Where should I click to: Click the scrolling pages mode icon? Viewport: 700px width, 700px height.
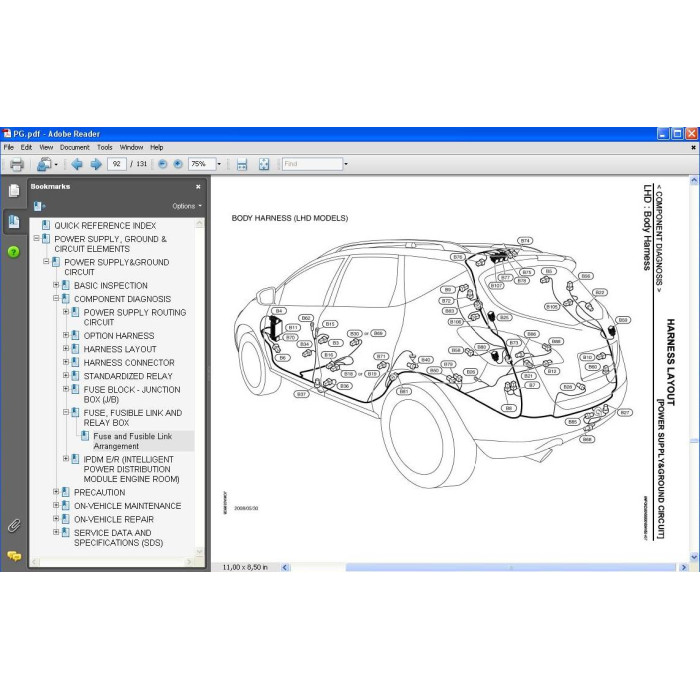242,164
